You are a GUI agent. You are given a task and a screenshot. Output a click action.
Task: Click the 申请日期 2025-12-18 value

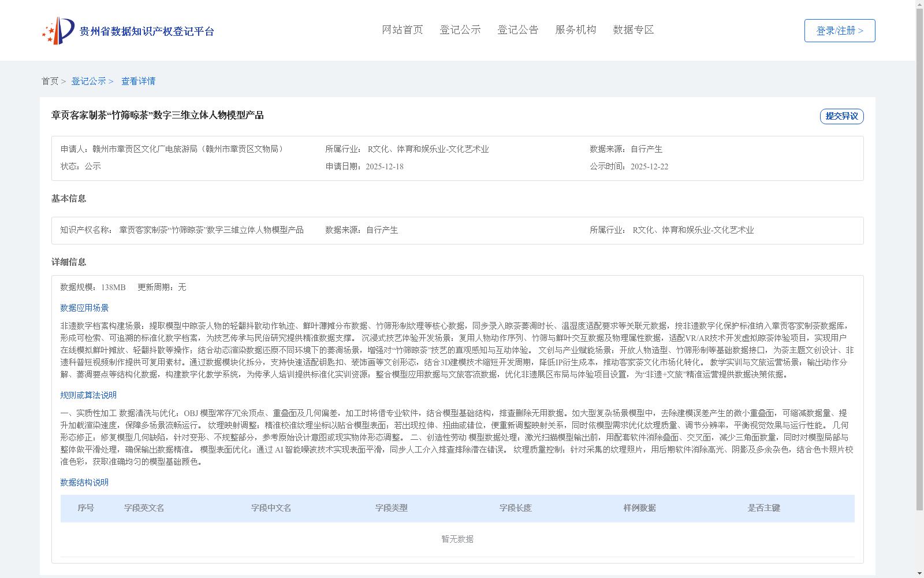[385, 166]
